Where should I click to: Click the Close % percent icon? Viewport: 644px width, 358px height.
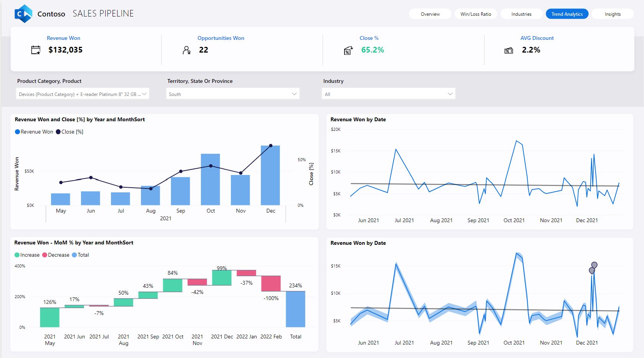[x=348, y=50]
